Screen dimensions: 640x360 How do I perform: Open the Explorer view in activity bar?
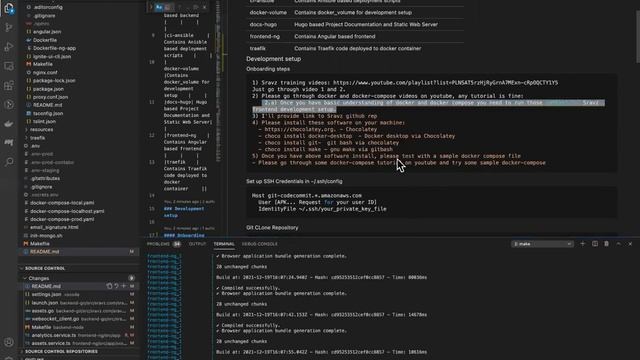tap(9, 8)
